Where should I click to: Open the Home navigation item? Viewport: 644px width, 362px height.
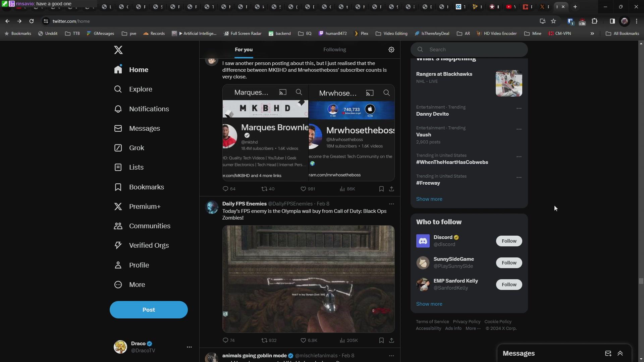click(x=131, y=70)
